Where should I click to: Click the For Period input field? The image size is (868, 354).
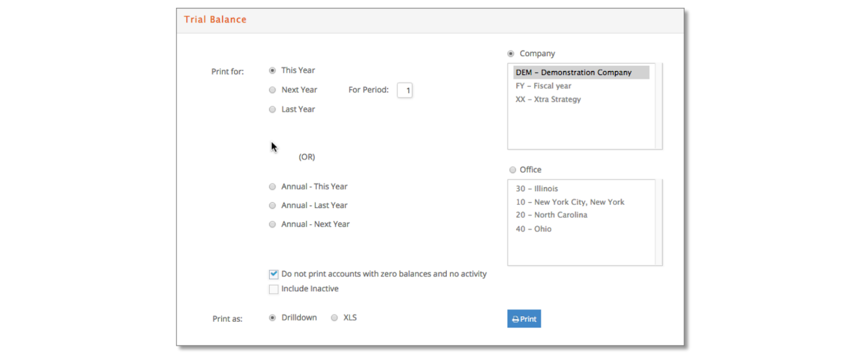(405, 90)
